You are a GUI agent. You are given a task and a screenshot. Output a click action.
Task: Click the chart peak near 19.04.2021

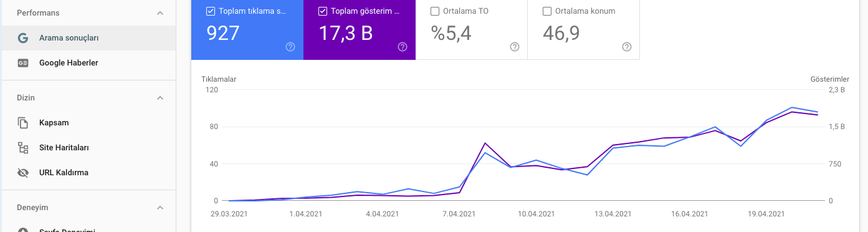tap(791, 107)
